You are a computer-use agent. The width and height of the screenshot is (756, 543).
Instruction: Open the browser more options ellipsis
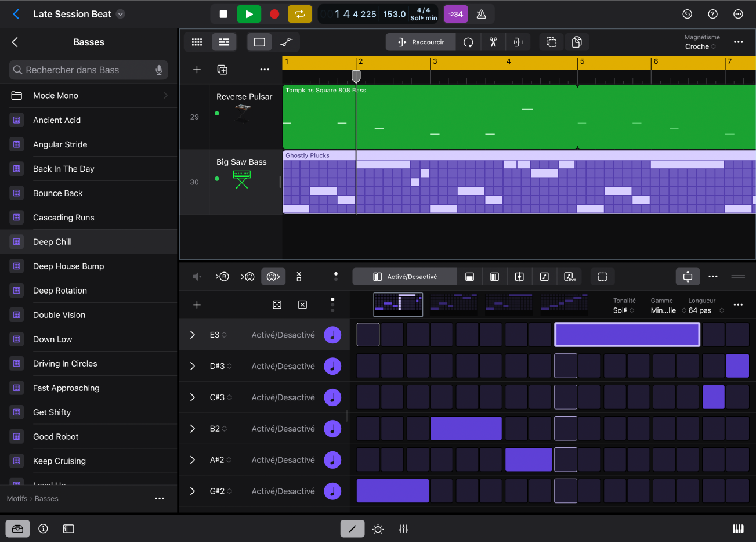coord(160,498)
